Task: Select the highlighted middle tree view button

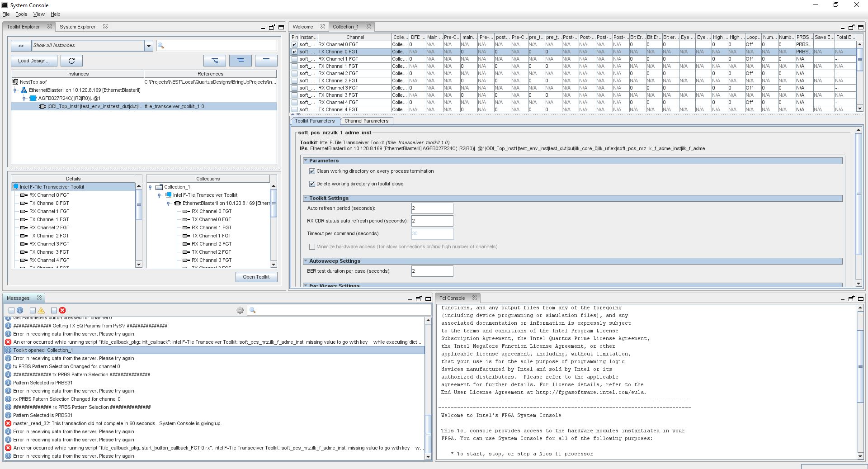Action: tap(241, 60)
